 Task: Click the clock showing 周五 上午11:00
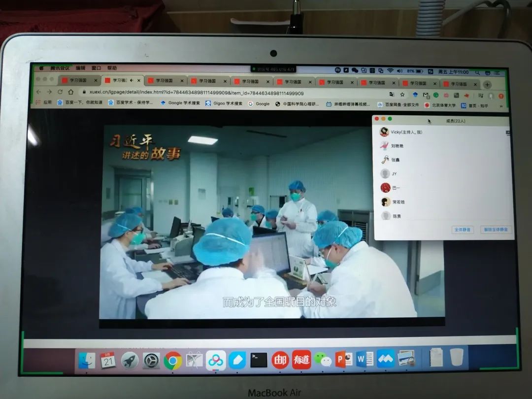(453, 72)
